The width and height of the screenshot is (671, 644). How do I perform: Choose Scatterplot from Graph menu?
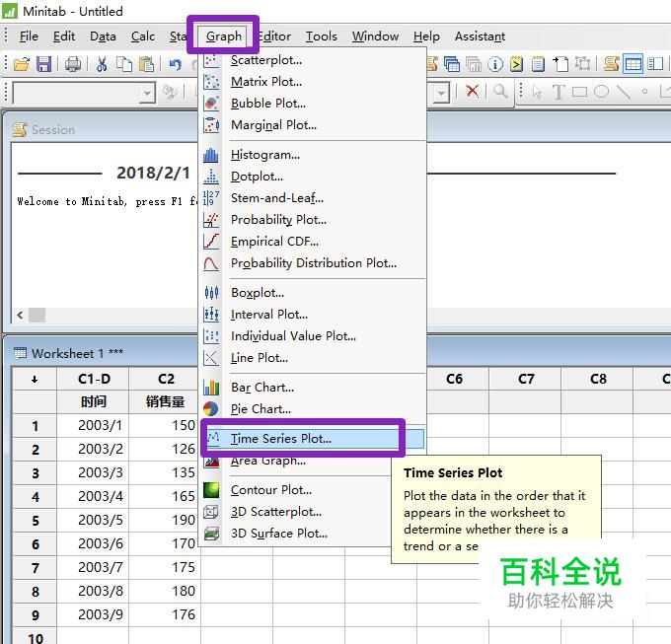(x=313, y=60)
